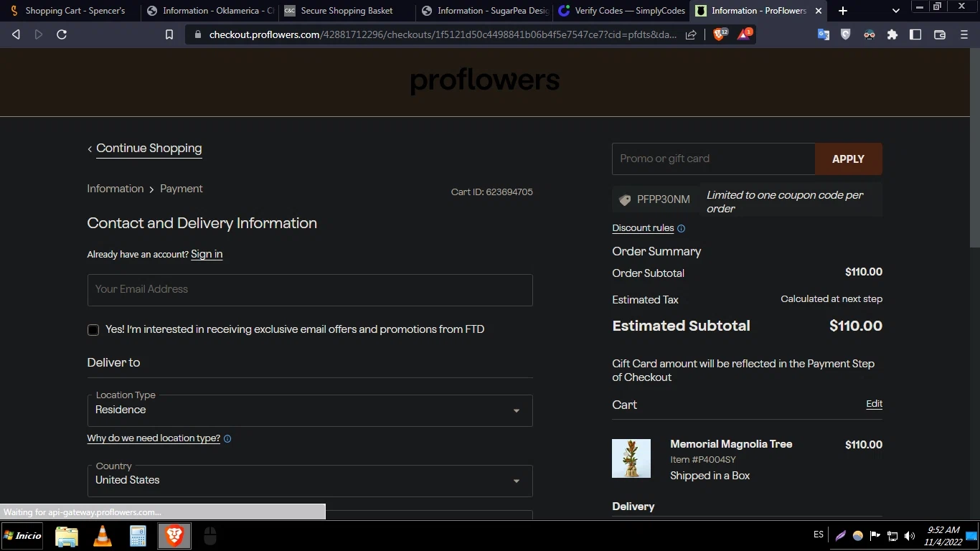Click the Cart ID: 623694705 text
This screenshot has width=980, height=551.
[492, 192]
